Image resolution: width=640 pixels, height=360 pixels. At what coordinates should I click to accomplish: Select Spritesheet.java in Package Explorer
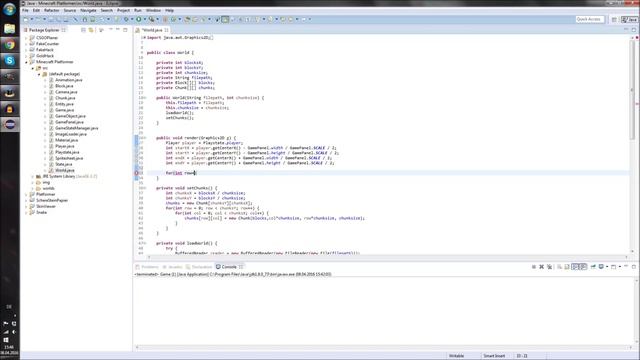pyautogui.click(x=69, y=158)
